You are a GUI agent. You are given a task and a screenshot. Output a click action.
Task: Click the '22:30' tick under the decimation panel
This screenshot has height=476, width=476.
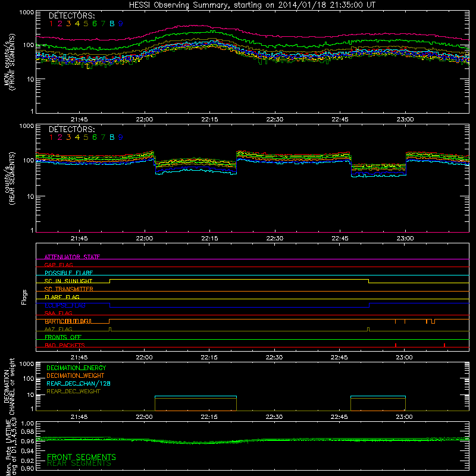click(274, 417)
